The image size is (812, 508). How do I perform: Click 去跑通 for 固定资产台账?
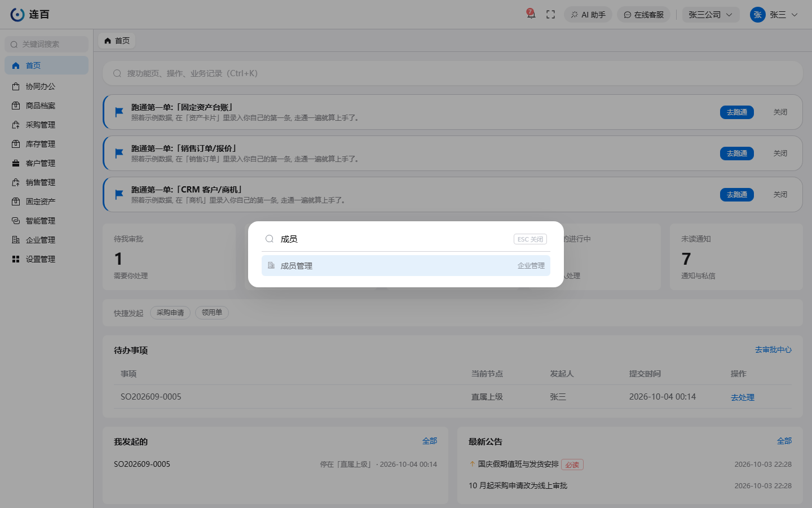[x=736, y=112]
